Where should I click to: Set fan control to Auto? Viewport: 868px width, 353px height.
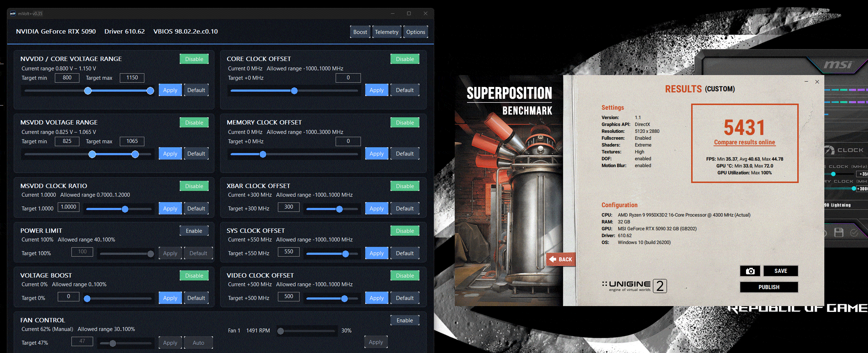199,343
